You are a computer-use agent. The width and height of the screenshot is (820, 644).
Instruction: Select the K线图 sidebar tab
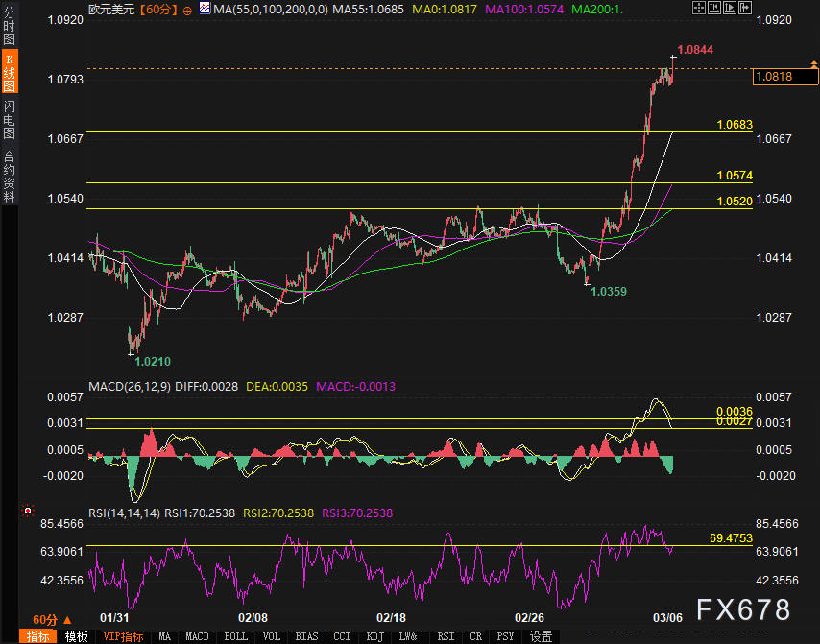tap(10, 73)
